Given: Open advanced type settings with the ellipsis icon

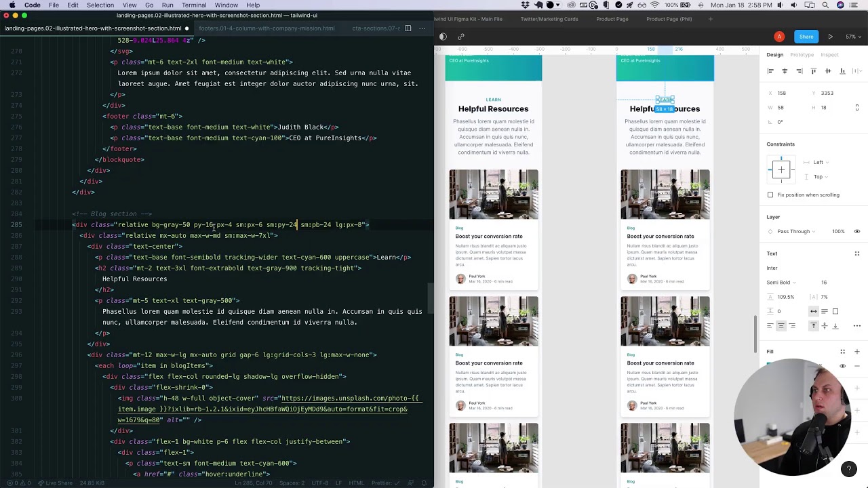Looking at the screenshot, I should [856, 325].
